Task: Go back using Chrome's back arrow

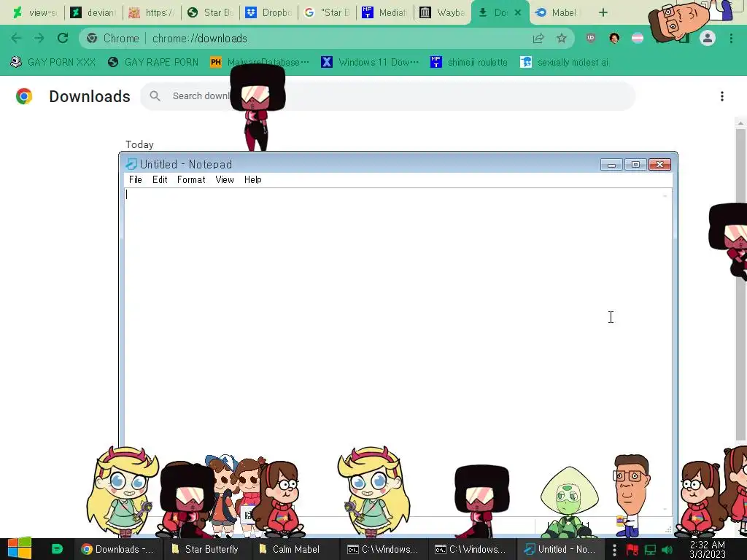Action: 16,38
